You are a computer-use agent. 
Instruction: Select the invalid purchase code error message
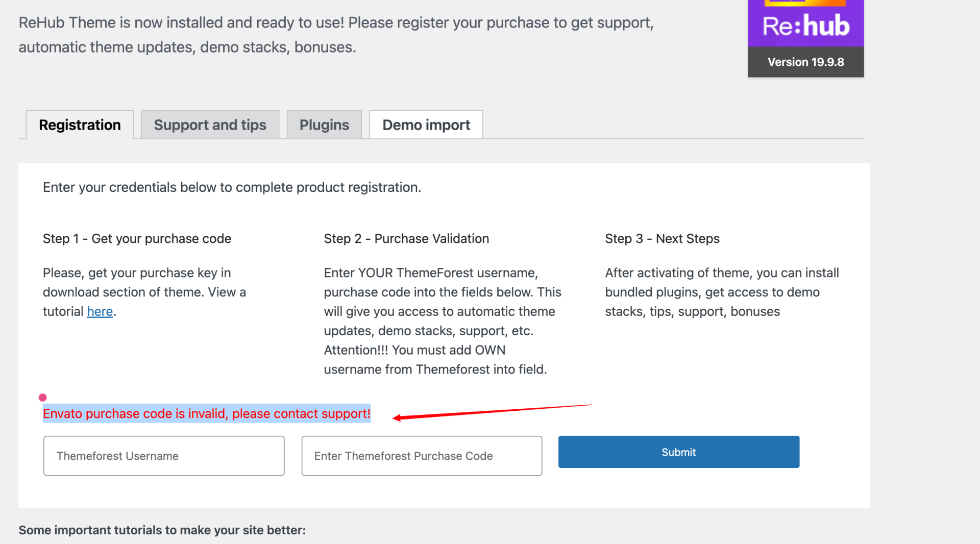(206, 413)
